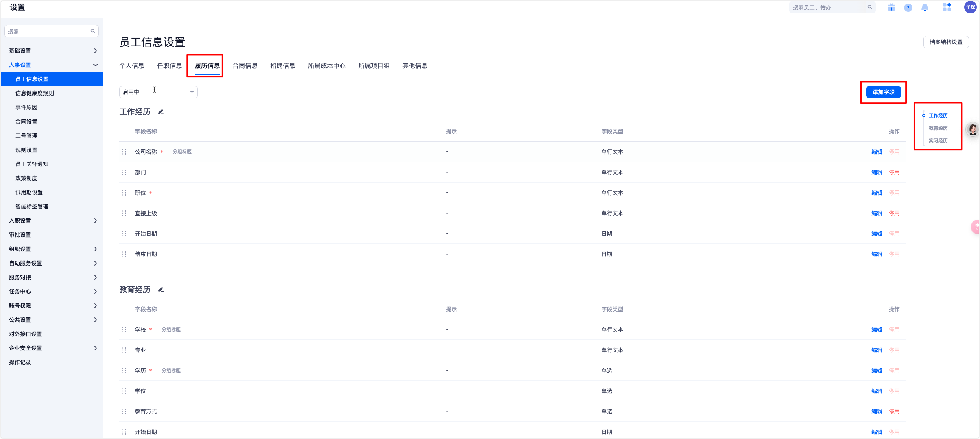
Task: Disable the 教育方式 field via 停用
Action: point(894,411)
